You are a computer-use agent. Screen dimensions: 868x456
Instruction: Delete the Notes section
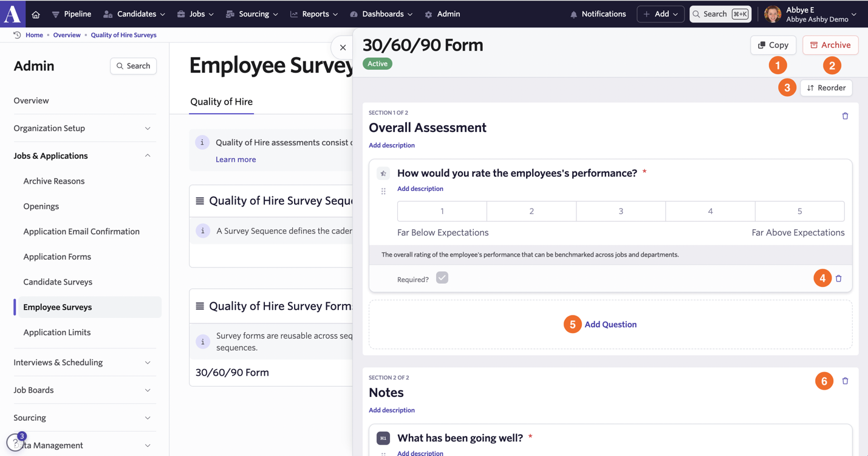[845, 381]
